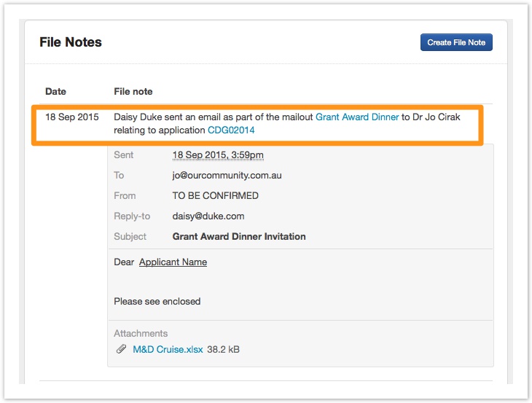Click the File Notes page heading
This screenshot has width=532, height=403.
[x=71, y=42]
